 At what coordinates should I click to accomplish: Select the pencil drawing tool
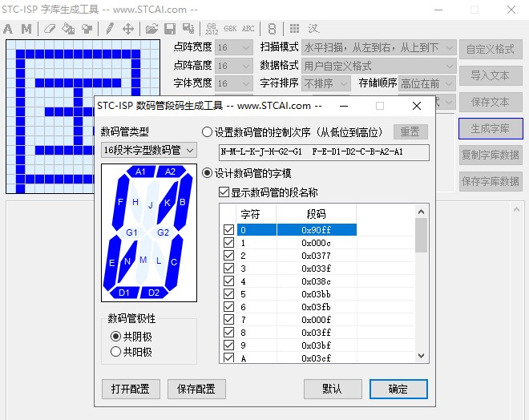[x=110, y=29]
